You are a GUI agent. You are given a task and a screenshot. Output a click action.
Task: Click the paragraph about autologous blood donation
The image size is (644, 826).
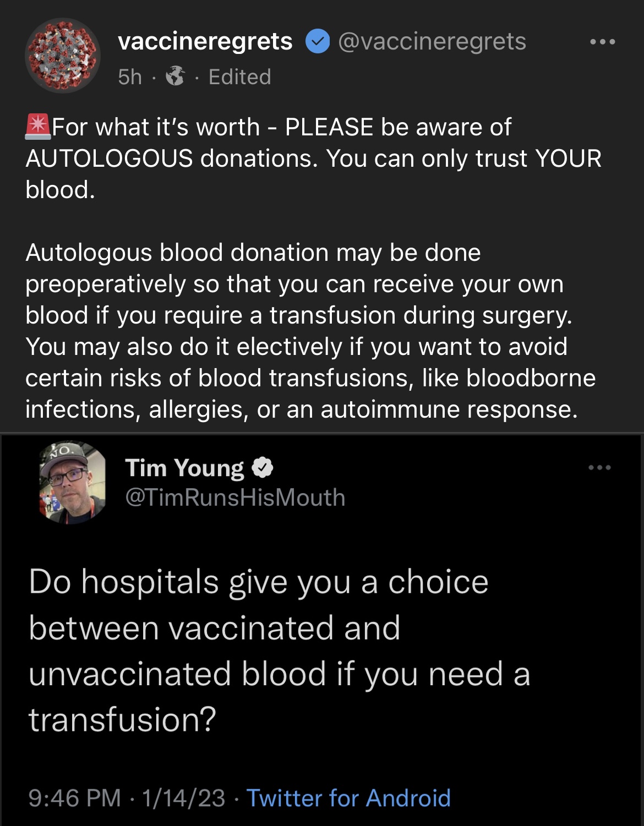pos(310,331)
